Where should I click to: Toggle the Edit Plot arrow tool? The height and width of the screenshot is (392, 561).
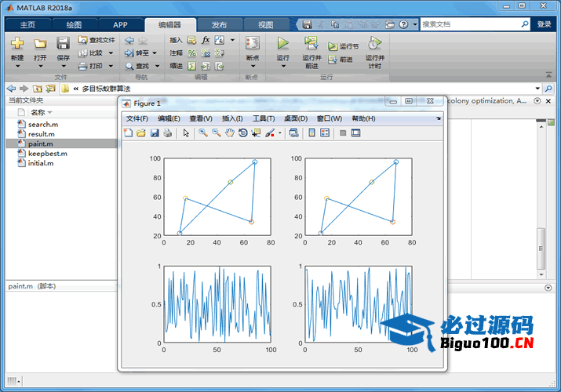[186, 133]
